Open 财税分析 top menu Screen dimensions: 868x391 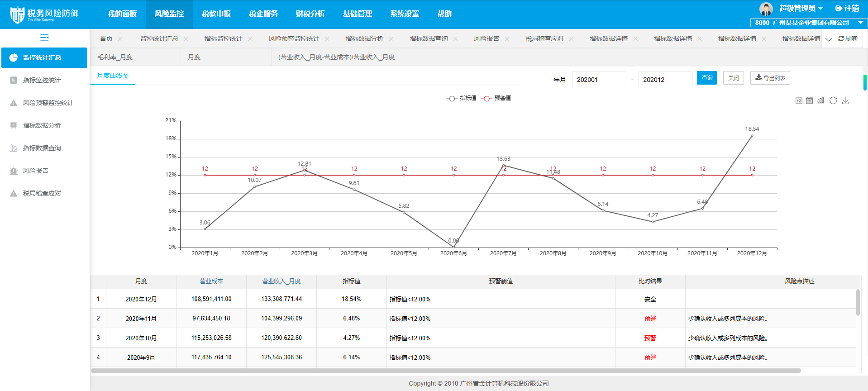[x=310, y=14]
